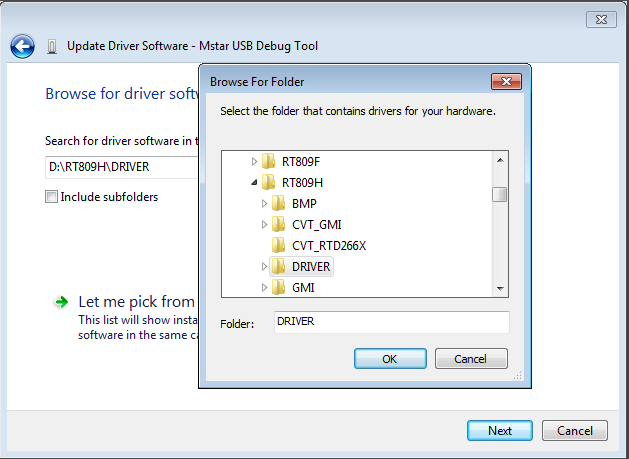629x459 pixels.
Task: Select the GMI folder label
Action: [303, 288]
